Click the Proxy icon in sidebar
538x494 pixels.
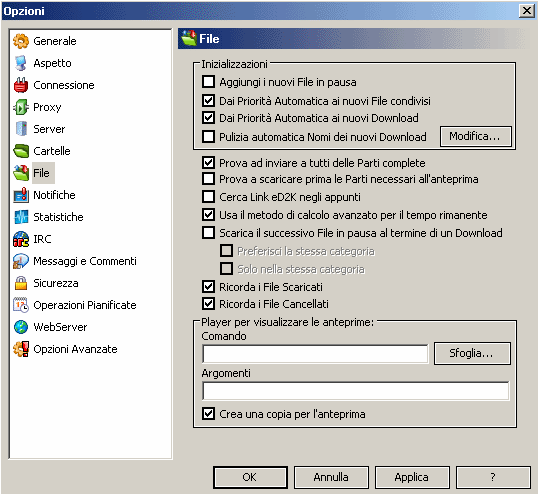21,107
